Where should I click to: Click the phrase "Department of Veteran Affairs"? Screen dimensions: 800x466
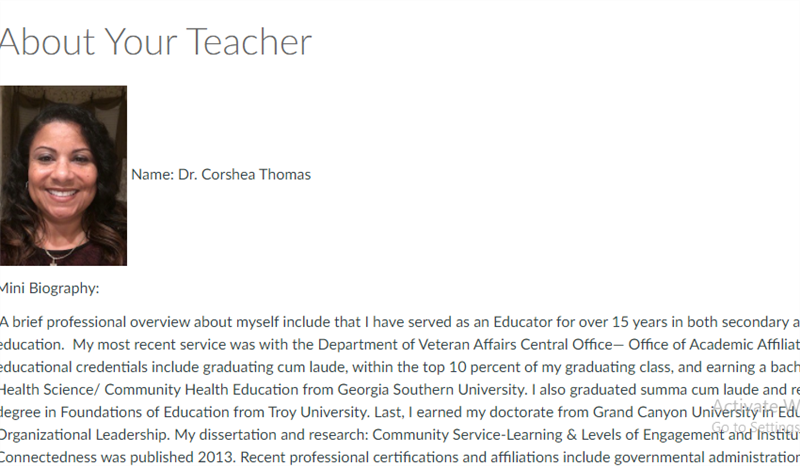click(x=417, y=345)
